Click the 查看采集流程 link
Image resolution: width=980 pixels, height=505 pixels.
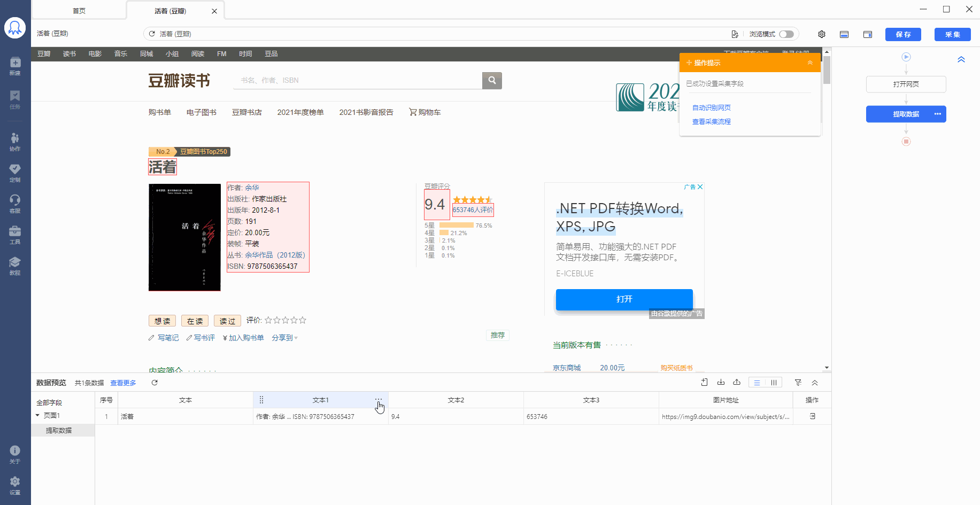712,122
